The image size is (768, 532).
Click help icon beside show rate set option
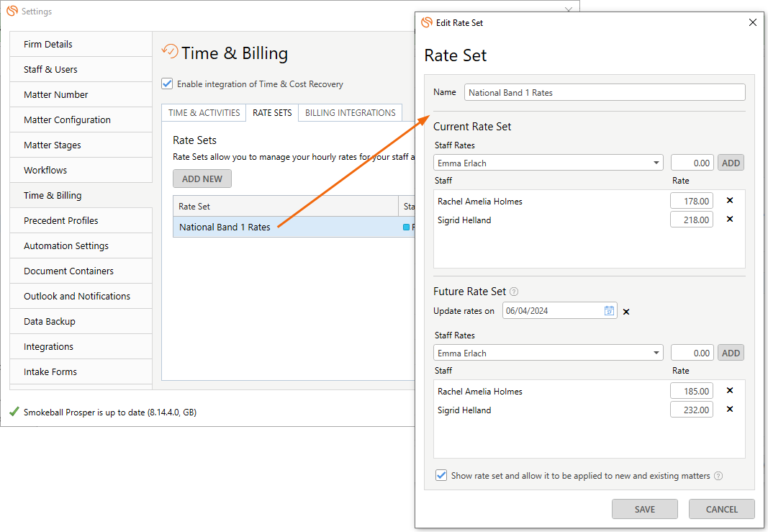(x=718, y=476)
